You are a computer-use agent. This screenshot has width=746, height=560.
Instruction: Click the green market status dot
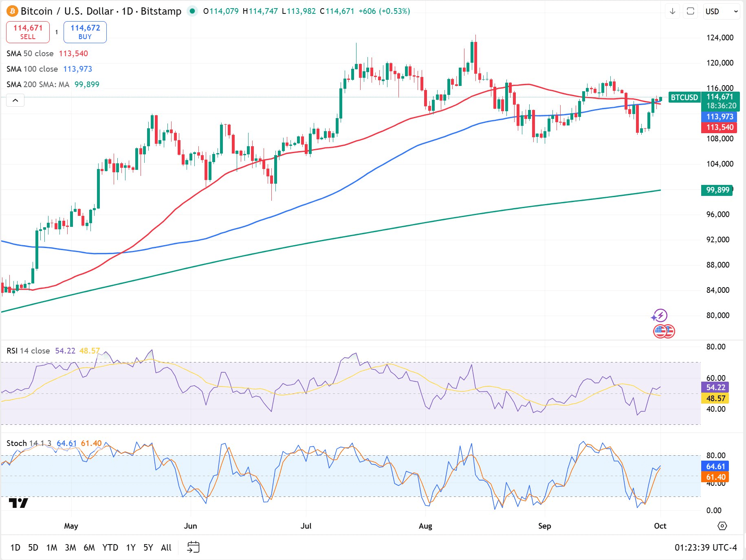point(192,11)
